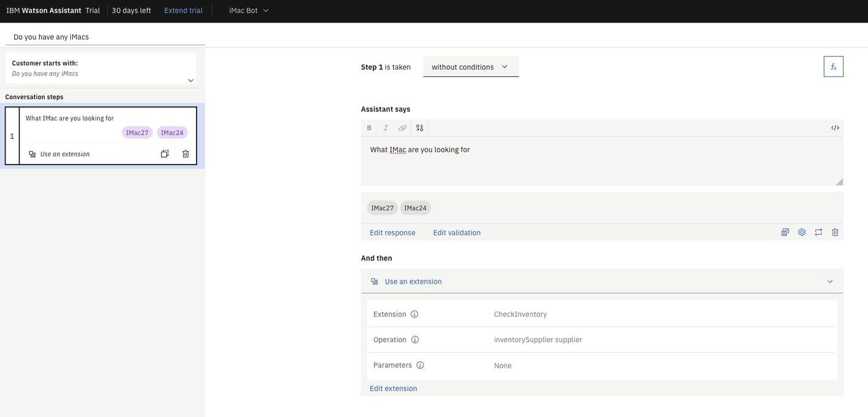Open the 'without conditions' dropdown

point(470,67)
